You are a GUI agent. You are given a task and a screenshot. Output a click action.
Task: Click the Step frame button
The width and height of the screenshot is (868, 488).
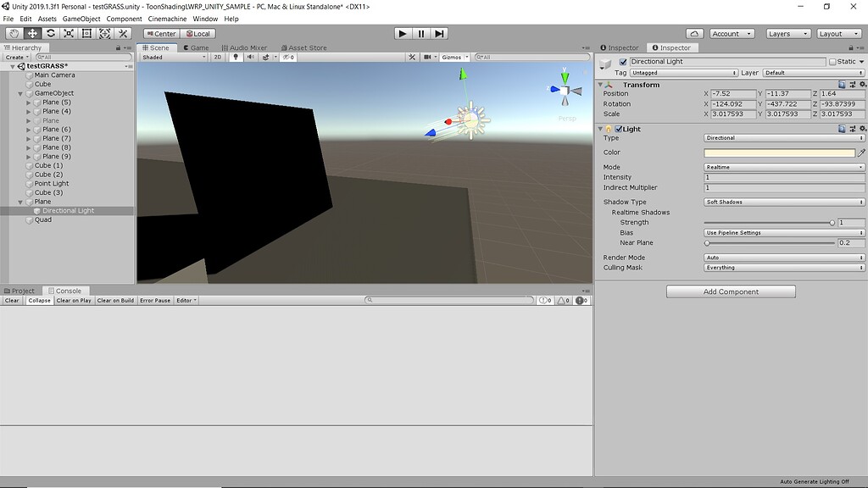[439, 33]
